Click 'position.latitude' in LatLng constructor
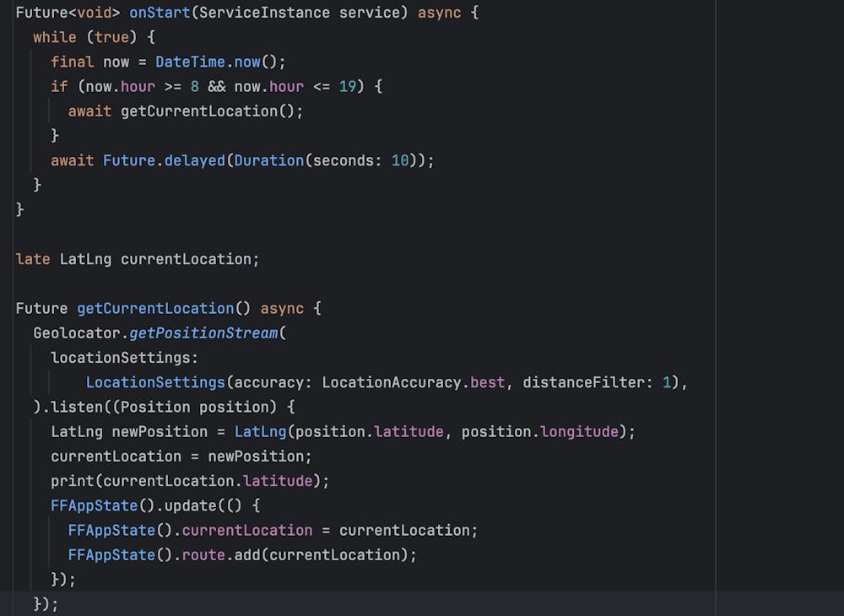The image size is (844, 616). pyautogui.click(x=370, y=432)
